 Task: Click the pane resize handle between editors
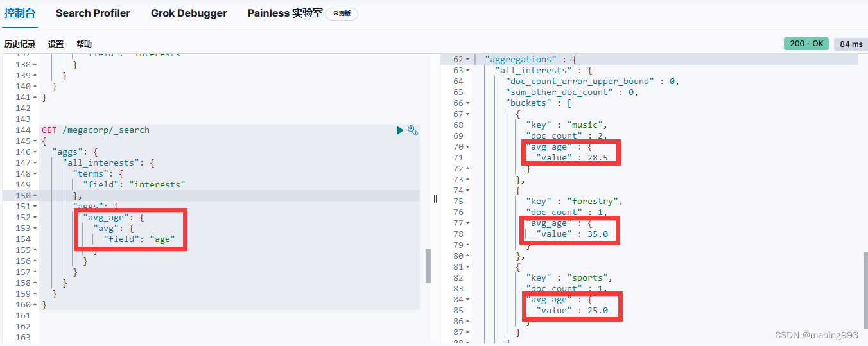coord(435,199)
